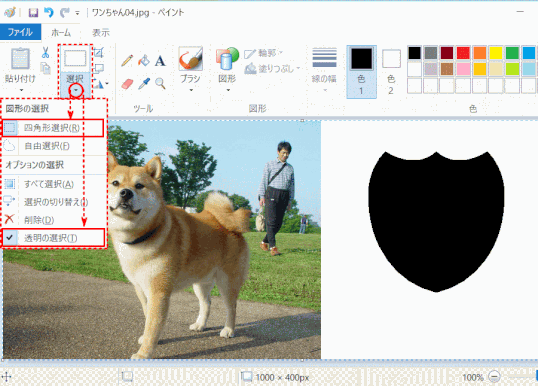
Task: Pick the green color swatch
Action: (512, 53)
